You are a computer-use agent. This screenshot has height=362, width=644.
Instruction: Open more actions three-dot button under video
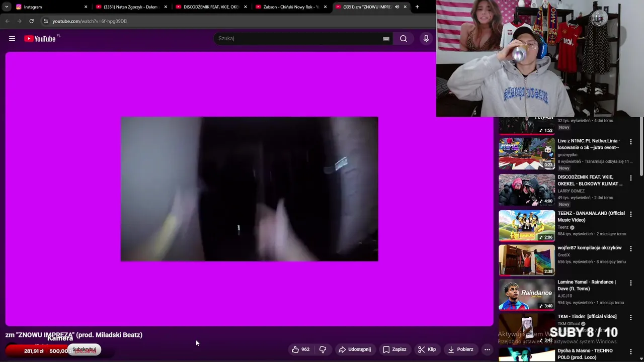click(487, 349)
